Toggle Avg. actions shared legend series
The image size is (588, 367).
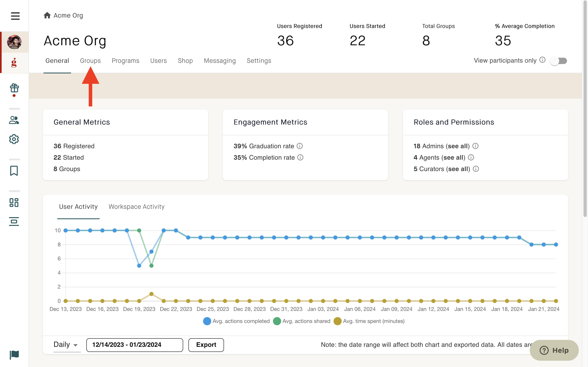(x=302, y=321)
